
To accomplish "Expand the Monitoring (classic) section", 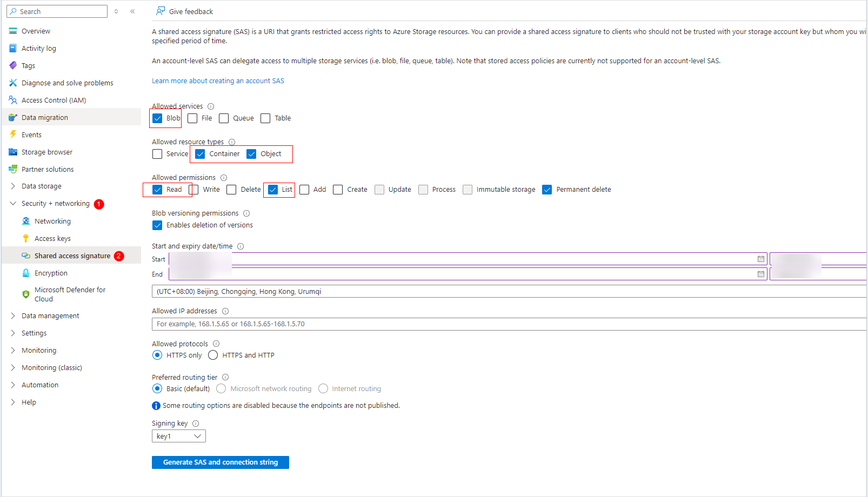I will click(x=13, y=368).
